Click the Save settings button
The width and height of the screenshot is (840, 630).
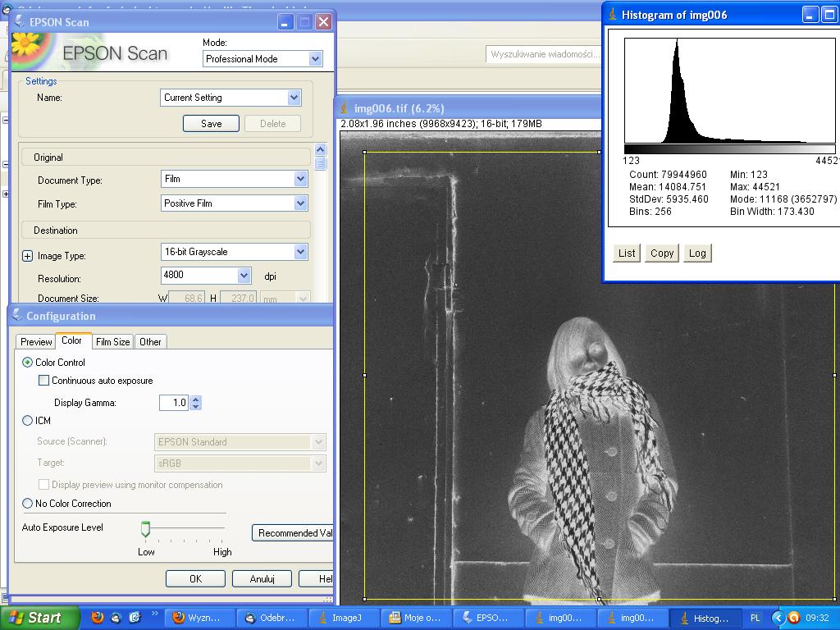211,124
